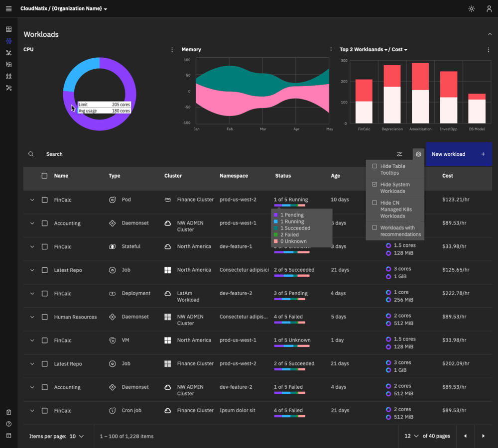Viewport: 498px width, 448px height.
Task: Open the Memory chart overflow menu
Action: pos(331,49)
